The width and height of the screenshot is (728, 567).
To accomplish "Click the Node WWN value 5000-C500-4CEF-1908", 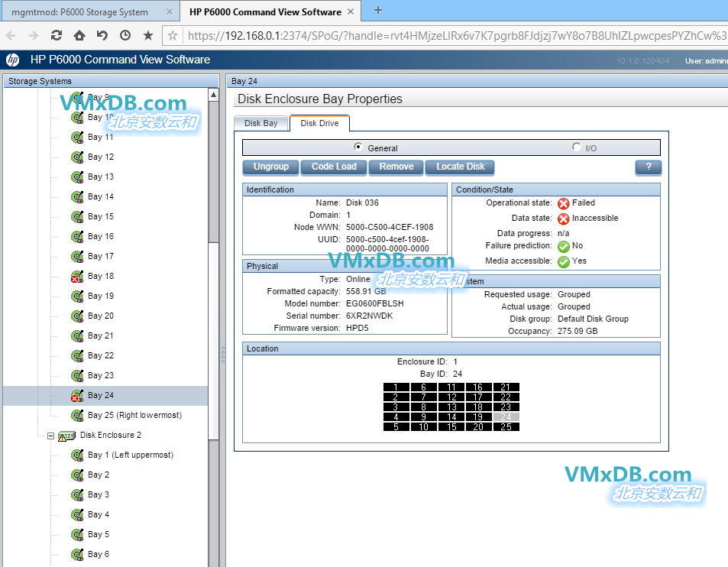I will (x=390, y=227).
